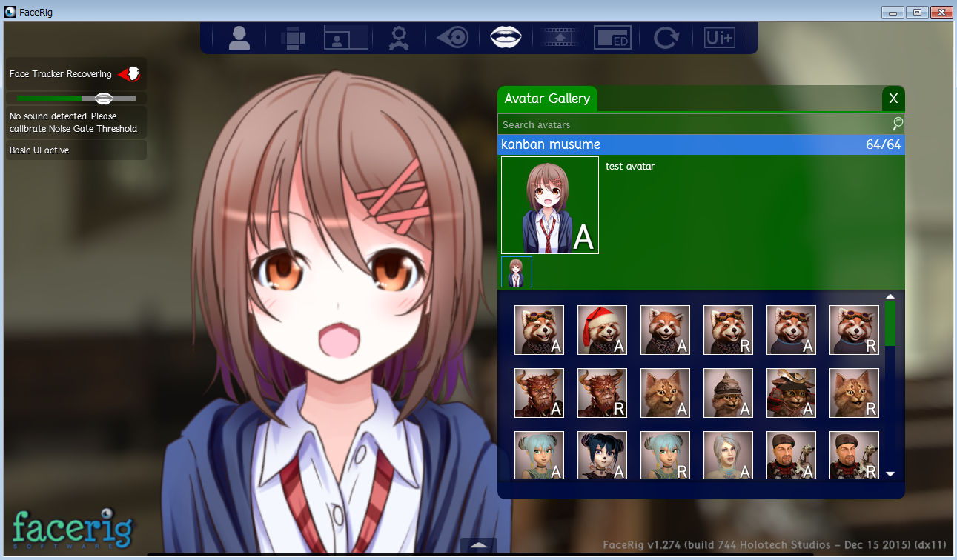Close the Avatar Gallery with the X
The width and height of the screenshot is (957, 560).
(x=893, y=99)
